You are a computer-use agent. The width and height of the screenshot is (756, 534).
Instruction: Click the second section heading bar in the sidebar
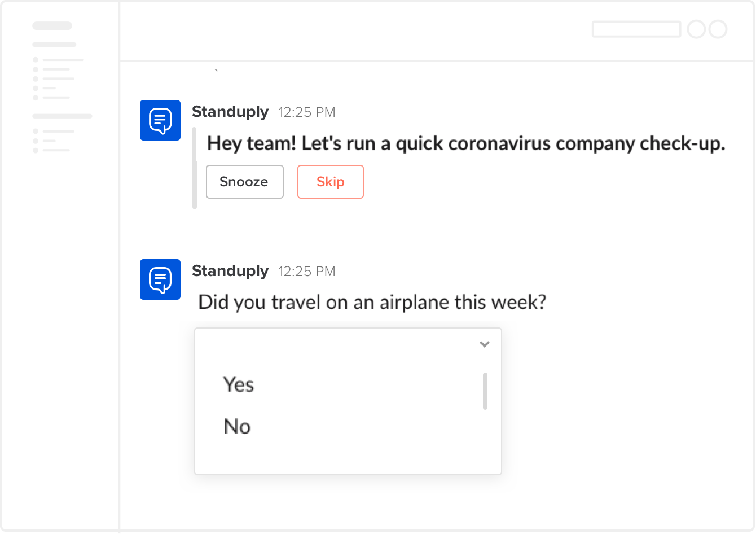coord(62,116)
